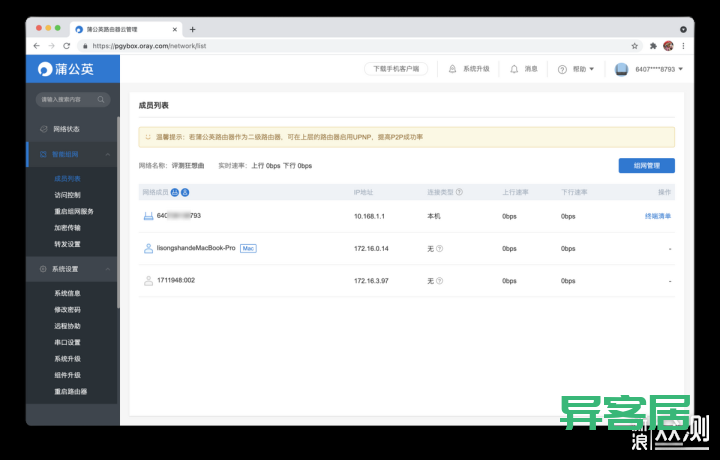Open 远程协助 in the sidebar
Viewport: 720px width, 460px height.
[x=68, y=326]
